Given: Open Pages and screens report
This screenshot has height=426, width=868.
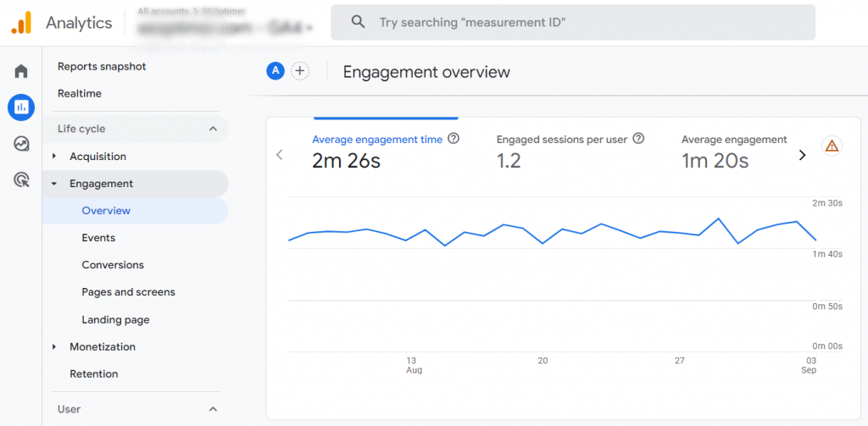Looking at the screenshot, I should pyautogui.click(x=128, y=292).
